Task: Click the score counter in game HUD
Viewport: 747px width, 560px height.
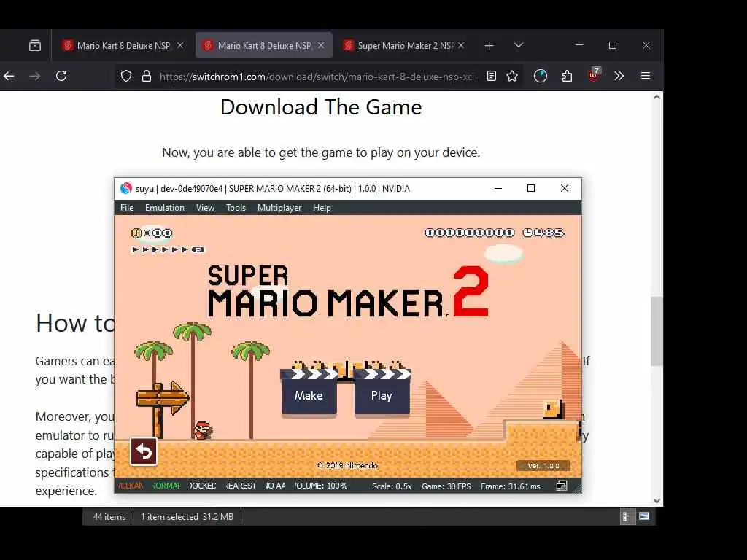Action: [469, 233]
